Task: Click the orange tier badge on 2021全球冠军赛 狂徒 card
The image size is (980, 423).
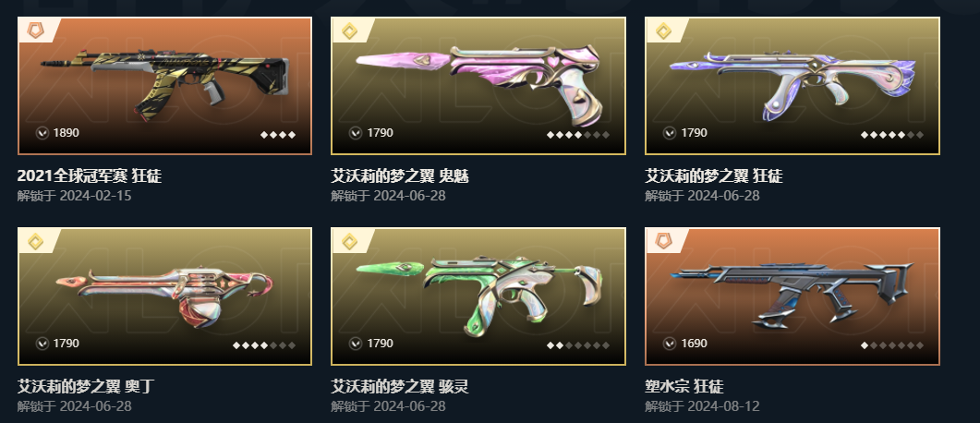Action: [x=36, y=30]
